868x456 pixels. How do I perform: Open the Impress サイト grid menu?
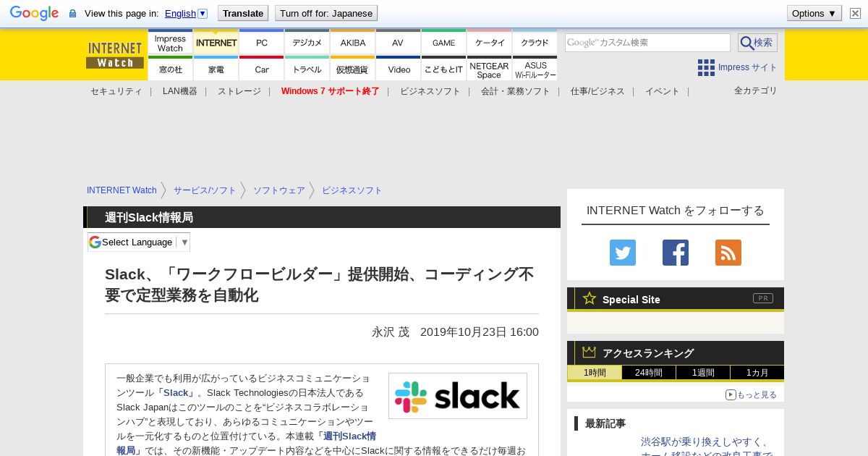(737, 67)
